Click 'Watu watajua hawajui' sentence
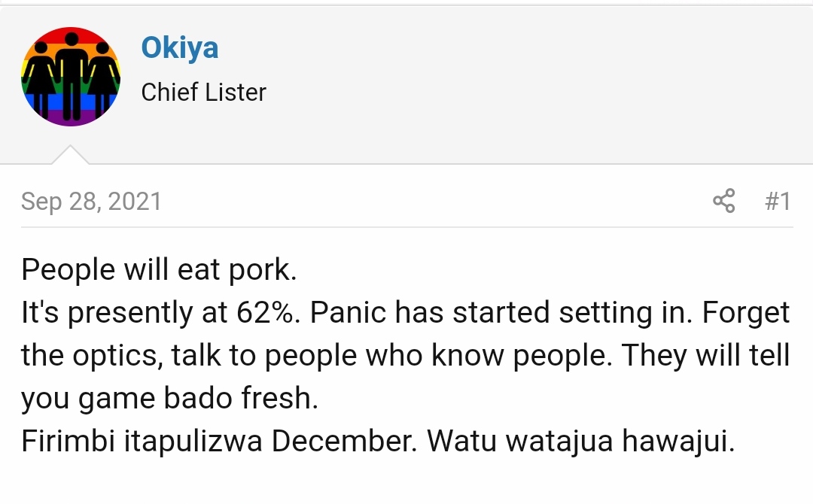 pos(580,442)
